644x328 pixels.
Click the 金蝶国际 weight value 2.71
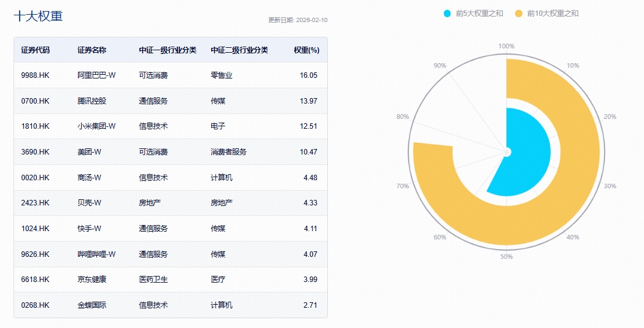(309, 305)
